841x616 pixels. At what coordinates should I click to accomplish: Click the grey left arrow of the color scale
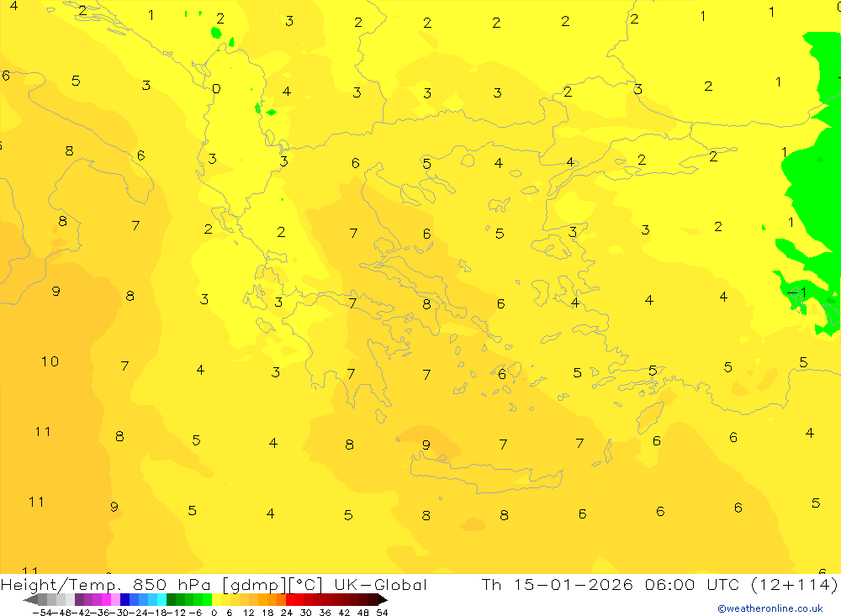click(30, 600)
